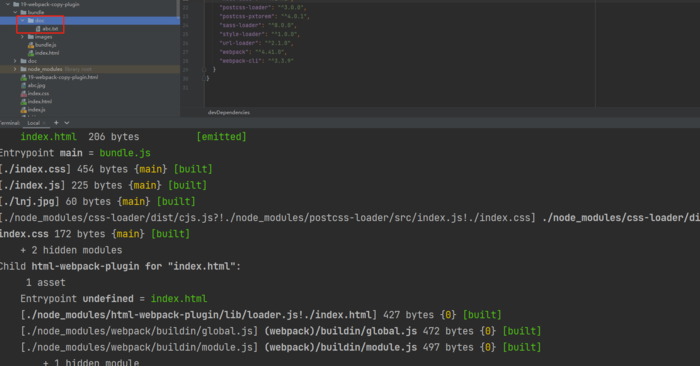
Task: Select 19-webpack-copy-plugin.html in the tree
Action: coord(63,77)
